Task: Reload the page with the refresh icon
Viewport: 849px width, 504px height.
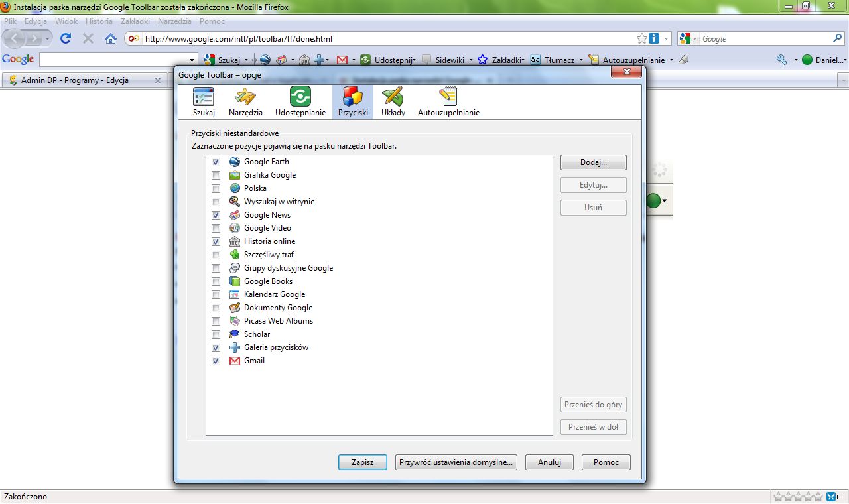Action: pyautogui.click(x=66, y=38)
